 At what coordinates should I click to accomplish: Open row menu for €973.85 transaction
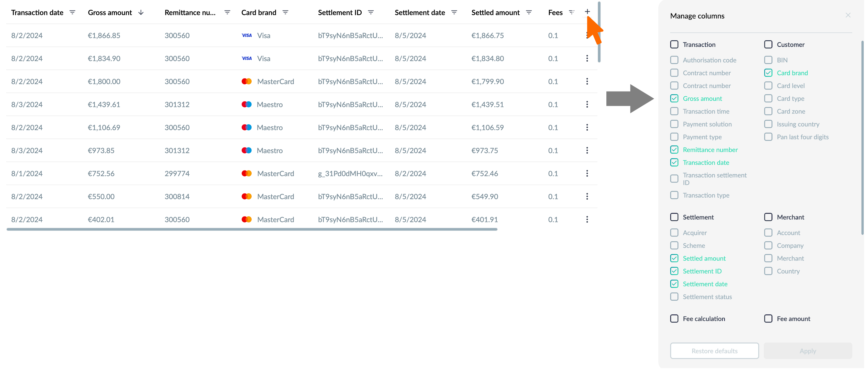point(587,150)
